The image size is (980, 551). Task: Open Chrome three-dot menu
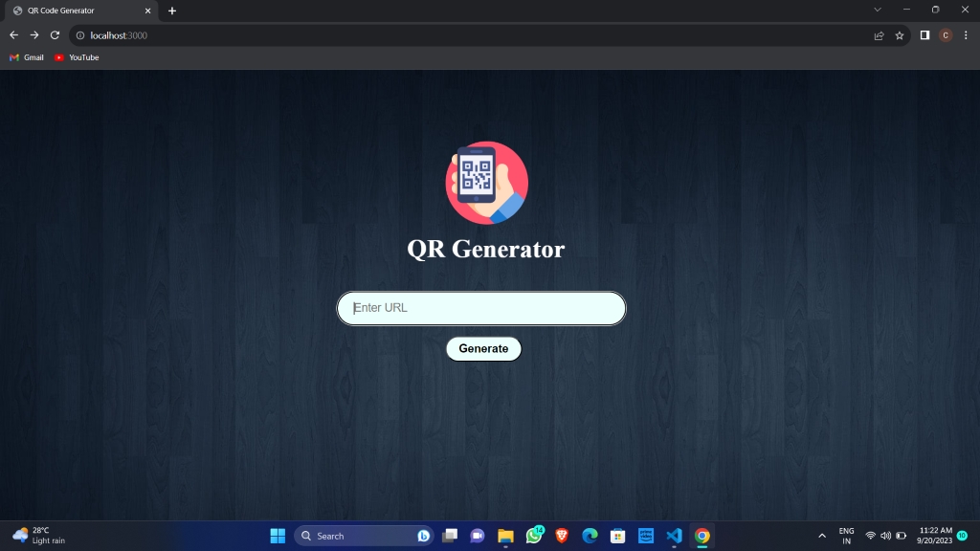click(966, 35)
